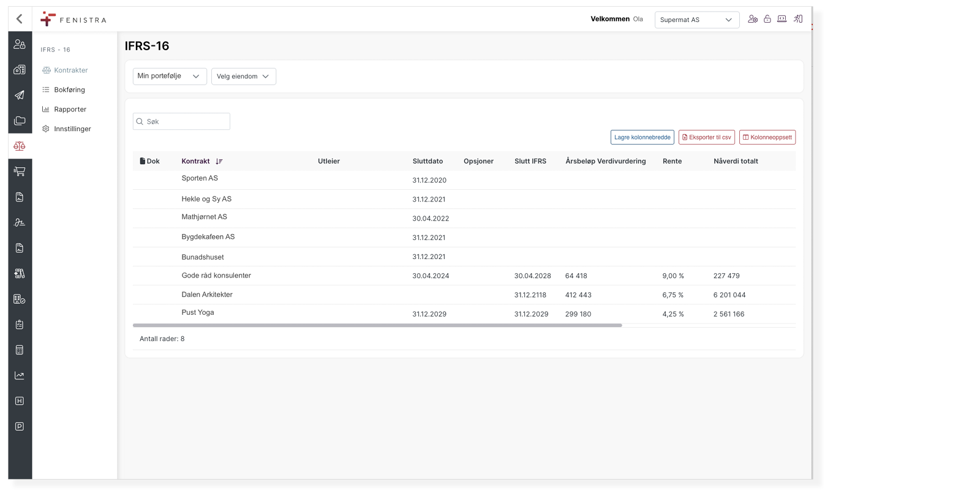Open Kontrakter in the IFRS-16 menu
Image resolution: width=980 pixels, height=490 pixels.
65,70
